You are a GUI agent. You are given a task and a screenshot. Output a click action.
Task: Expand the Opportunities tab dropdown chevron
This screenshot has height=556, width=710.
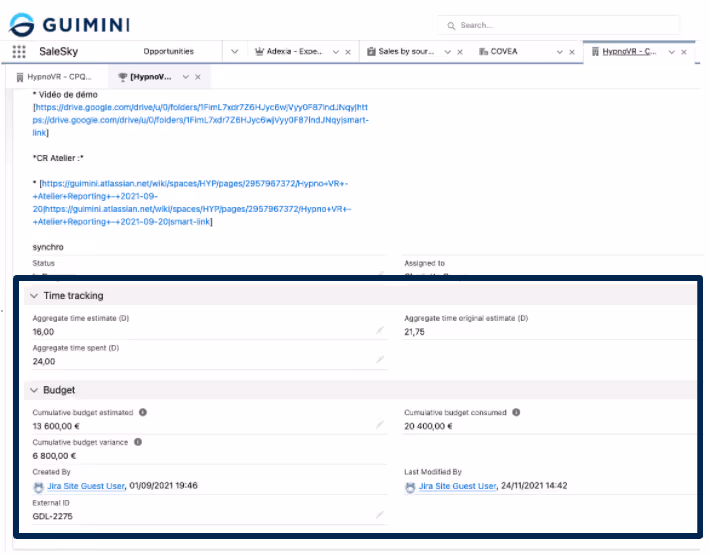tap(235, 52)
